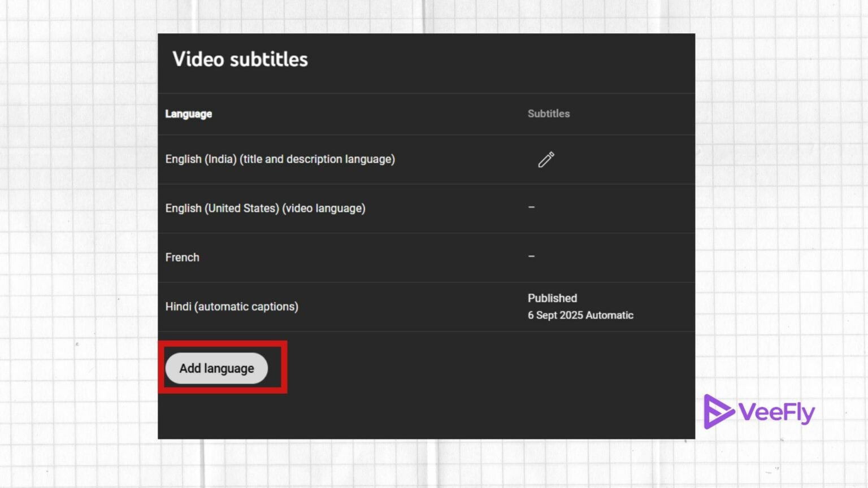Click the Subtitles column header

[x=548, y=114]
